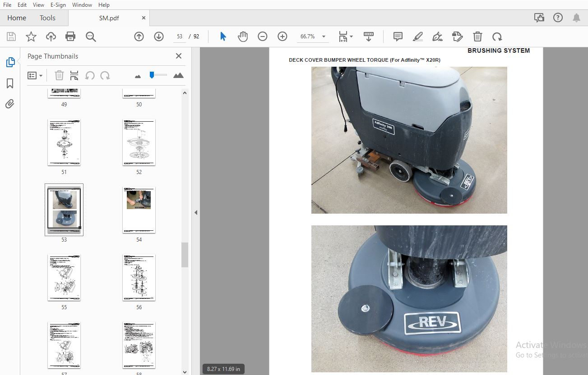Open the scrolling mode (keyboard) tool icon
The width and height of the screenshot is (588, 375).
[369, 37]
